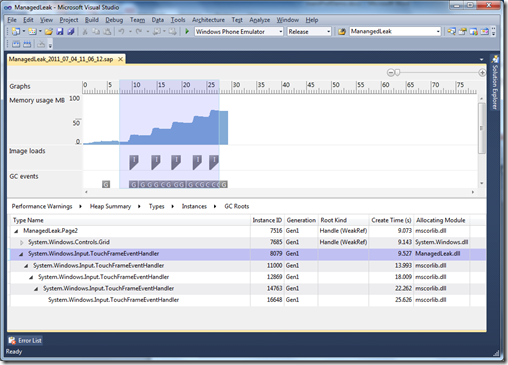Click the Find in Files icon beside the ManangedLeak box

(x=342, y=32)
